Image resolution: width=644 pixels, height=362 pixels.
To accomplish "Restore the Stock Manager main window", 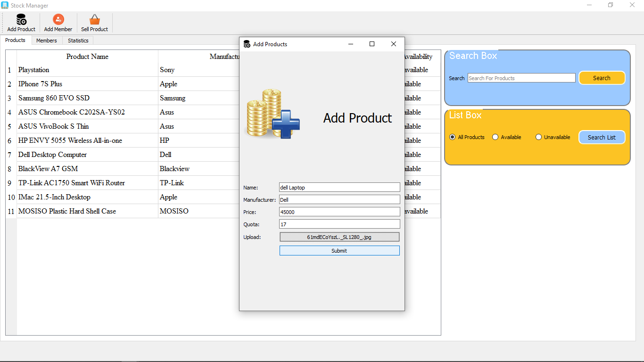I will [611, 5].
